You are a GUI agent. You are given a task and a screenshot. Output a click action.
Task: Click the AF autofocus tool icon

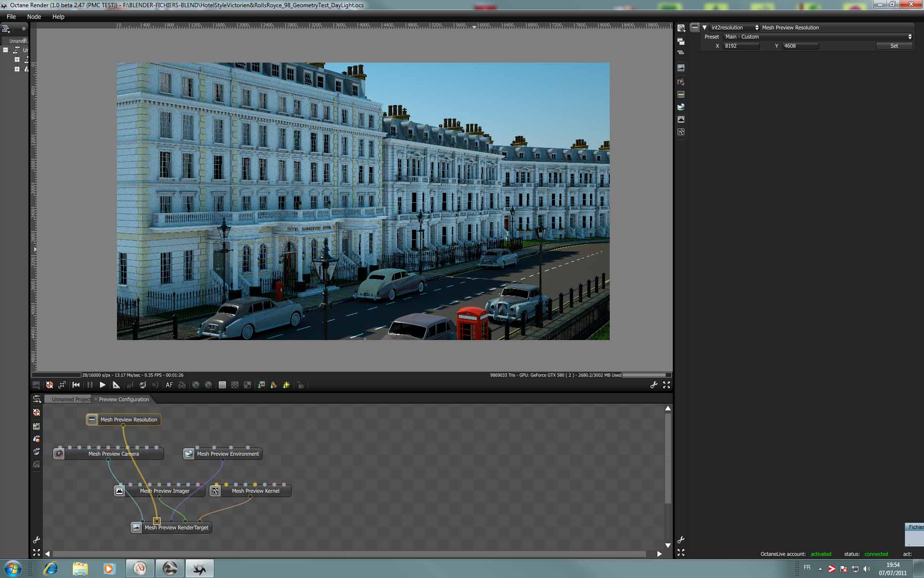(x=169, y=385)
